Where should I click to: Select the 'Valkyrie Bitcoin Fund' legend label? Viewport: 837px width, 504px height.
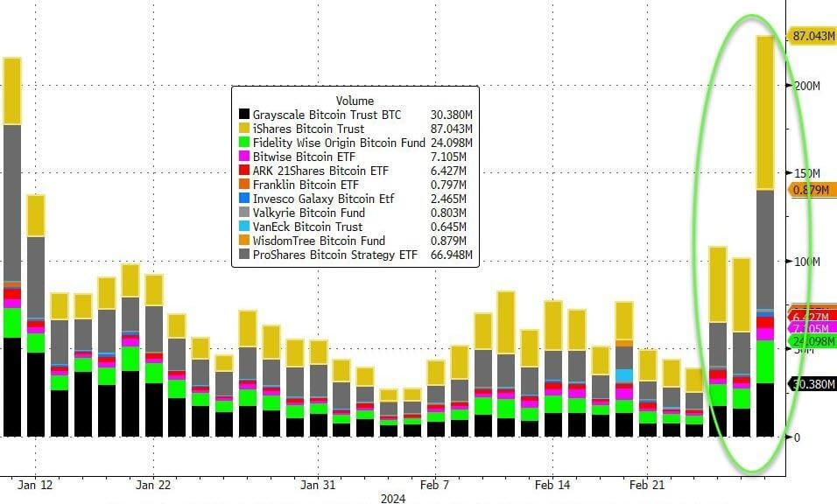point(309,213)
